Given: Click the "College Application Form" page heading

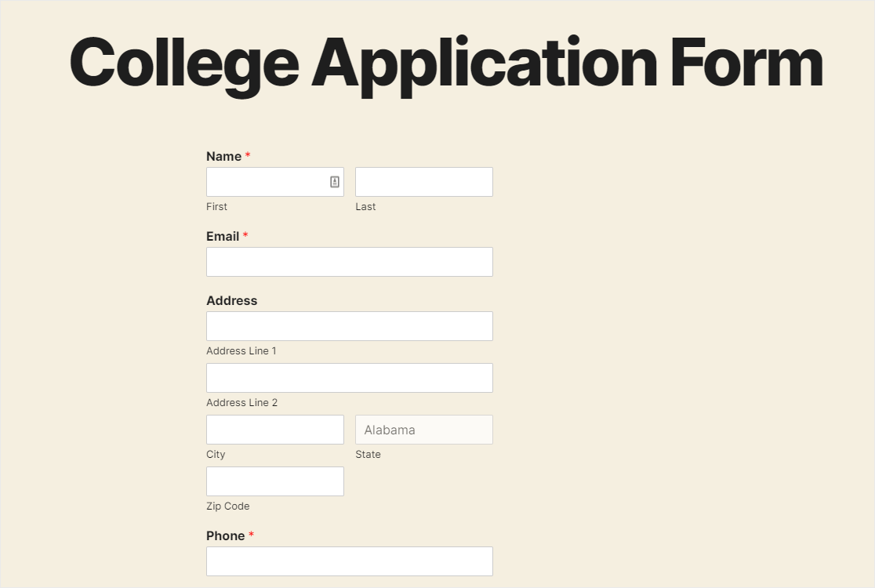Looking at the screenshot, I should (x=445, y=64).
